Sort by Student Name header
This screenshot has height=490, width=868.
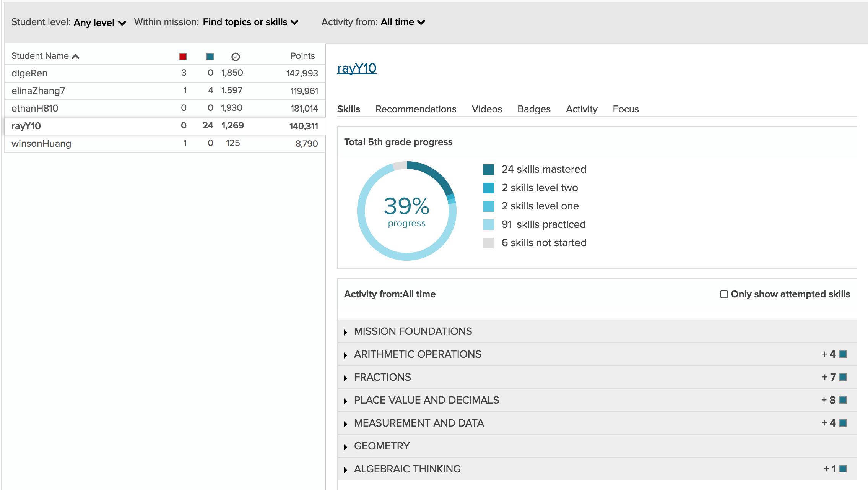(x=45, y=56)
